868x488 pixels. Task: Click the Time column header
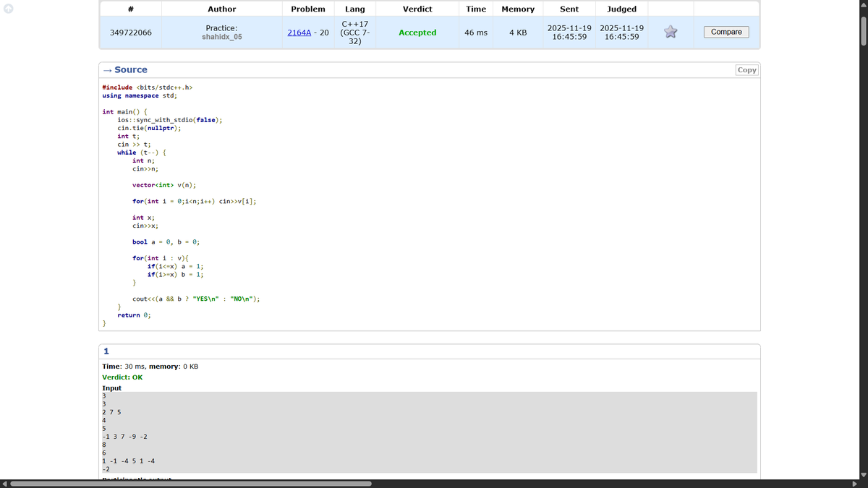476,9
